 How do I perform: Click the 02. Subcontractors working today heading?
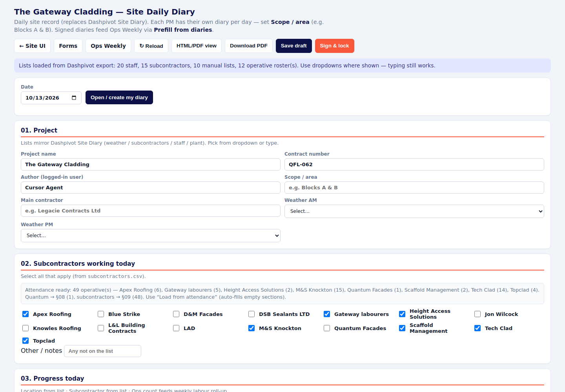pos(78,263)
